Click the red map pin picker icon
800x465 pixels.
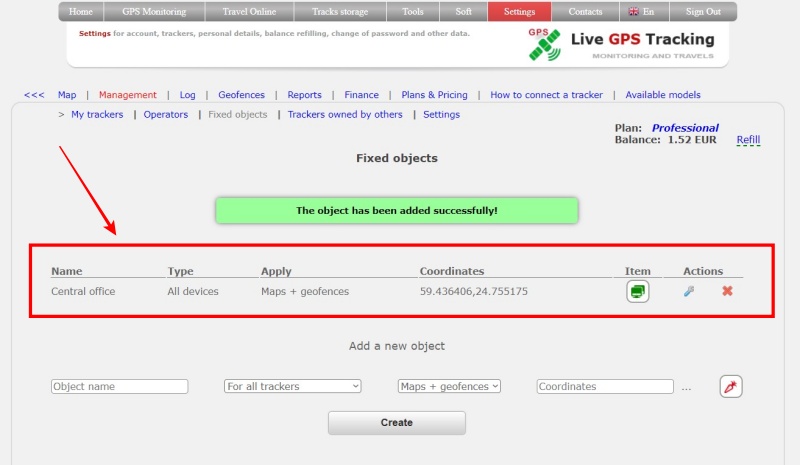click(730, 387)
